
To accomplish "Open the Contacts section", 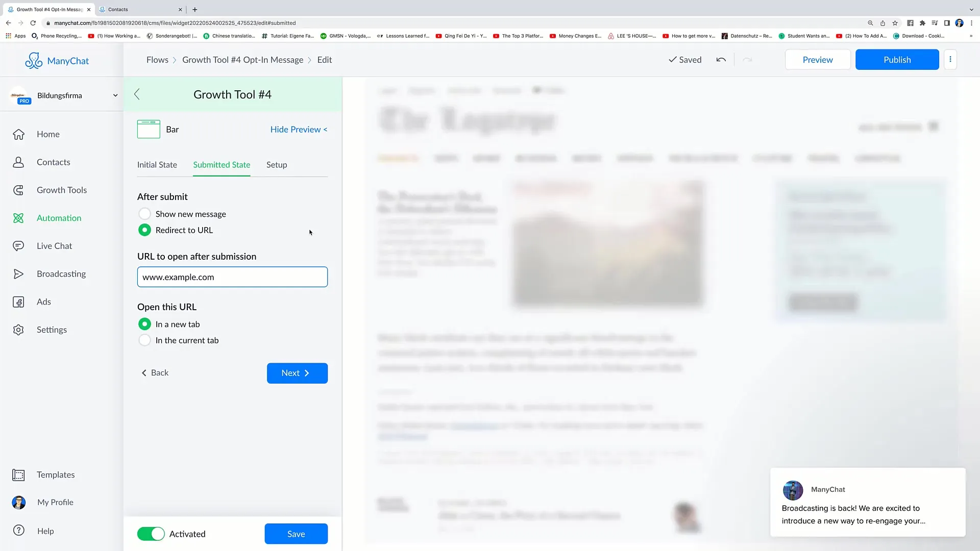I will (x=53, y=161).
